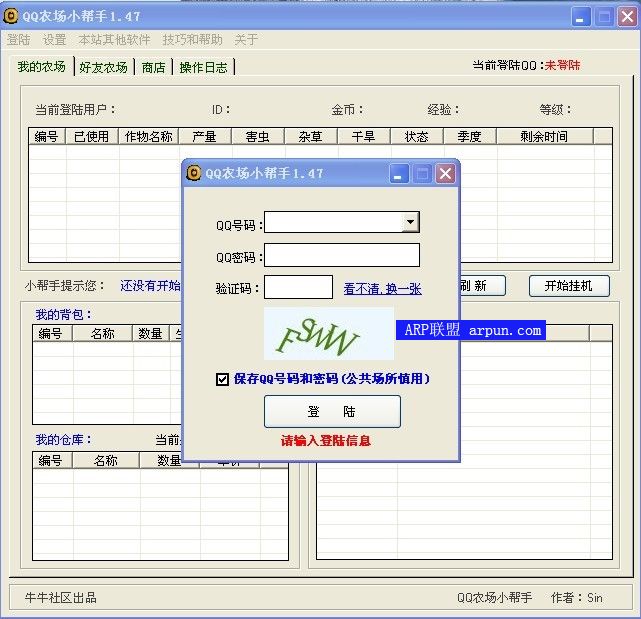Click the 名称 header in 我的背包 table
Screen dimensions: 641x619
[x=103, y=333]
